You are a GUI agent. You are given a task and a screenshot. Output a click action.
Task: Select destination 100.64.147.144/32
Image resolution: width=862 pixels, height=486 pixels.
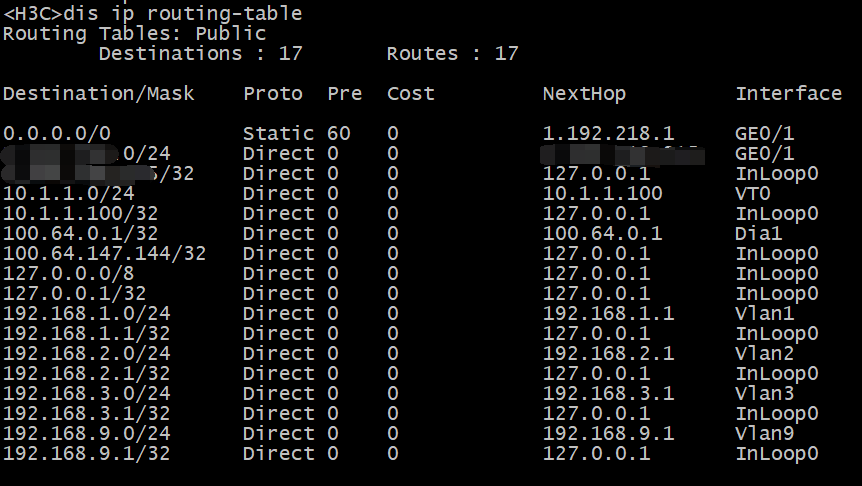[x=104, y=253]
